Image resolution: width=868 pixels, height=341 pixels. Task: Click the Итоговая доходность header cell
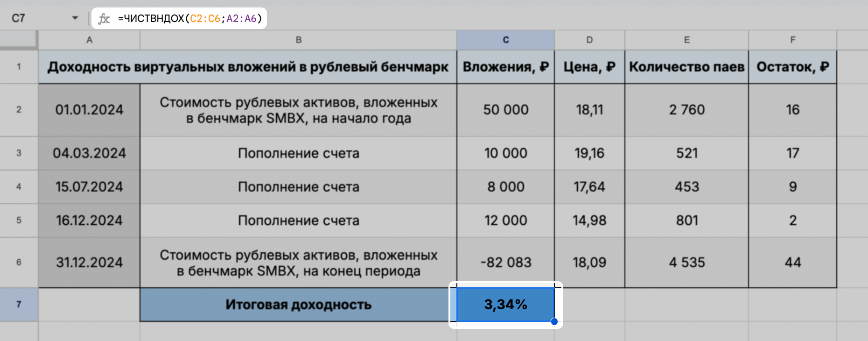coord(299,304)
